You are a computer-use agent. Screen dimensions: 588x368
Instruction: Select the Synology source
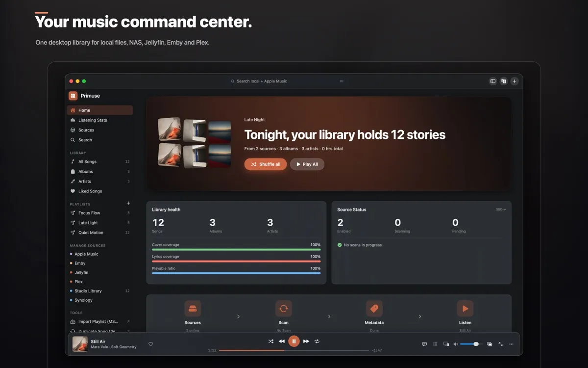pyautogui.click(x=100, y=300)
